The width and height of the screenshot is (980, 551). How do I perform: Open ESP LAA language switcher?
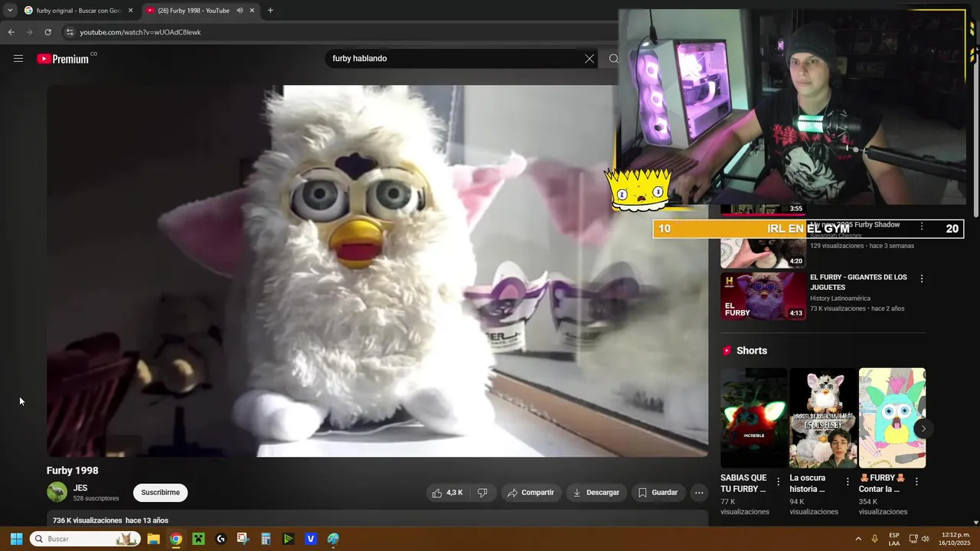coord(894,539)
